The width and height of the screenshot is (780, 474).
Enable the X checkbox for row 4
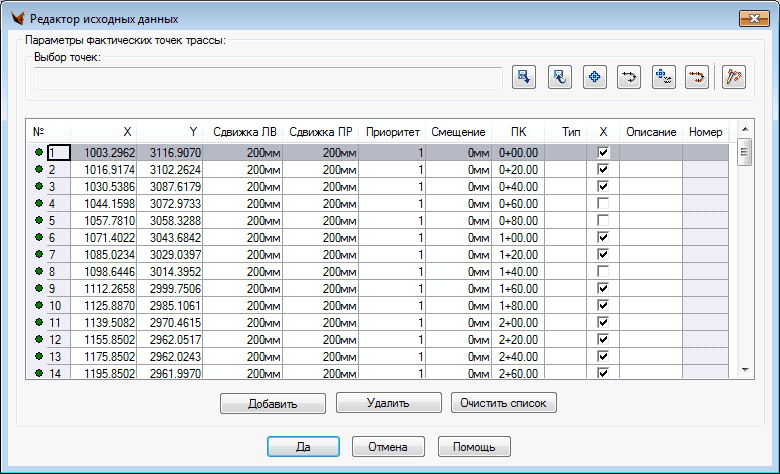pos(603,204)
